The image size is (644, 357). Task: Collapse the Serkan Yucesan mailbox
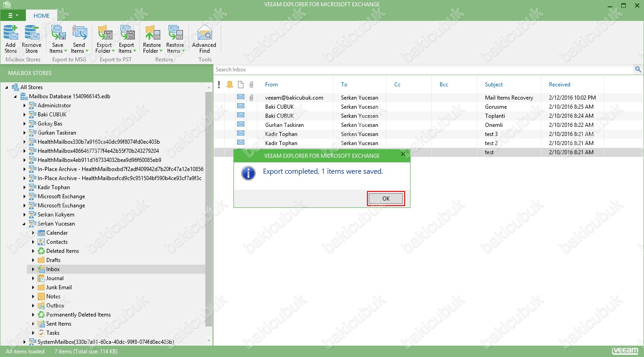(x=24, y=224)
